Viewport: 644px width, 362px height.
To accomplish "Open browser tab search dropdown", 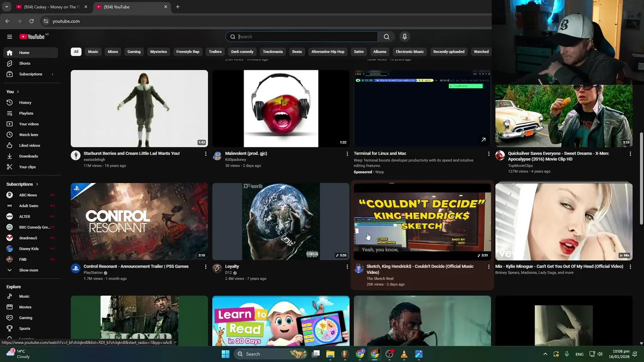I will click(6, 7).
